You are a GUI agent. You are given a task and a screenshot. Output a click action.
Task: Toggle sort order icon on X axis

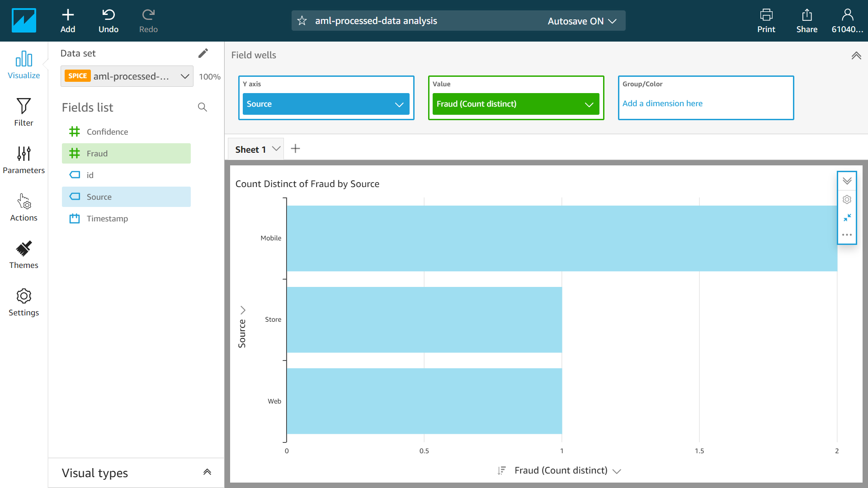coord(501,470)
